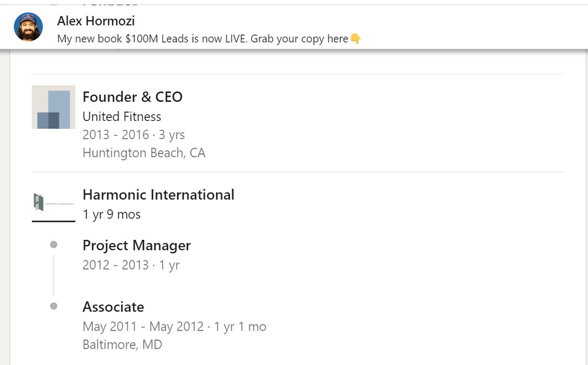
Task: Click the Baltimore, MD location
Action: coord(122,345)
